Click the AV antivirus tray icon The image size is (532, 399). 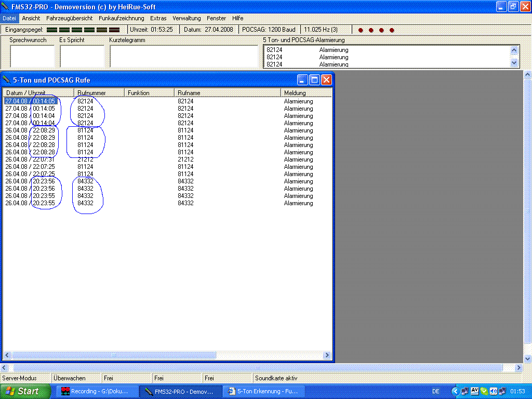point(474,391)
